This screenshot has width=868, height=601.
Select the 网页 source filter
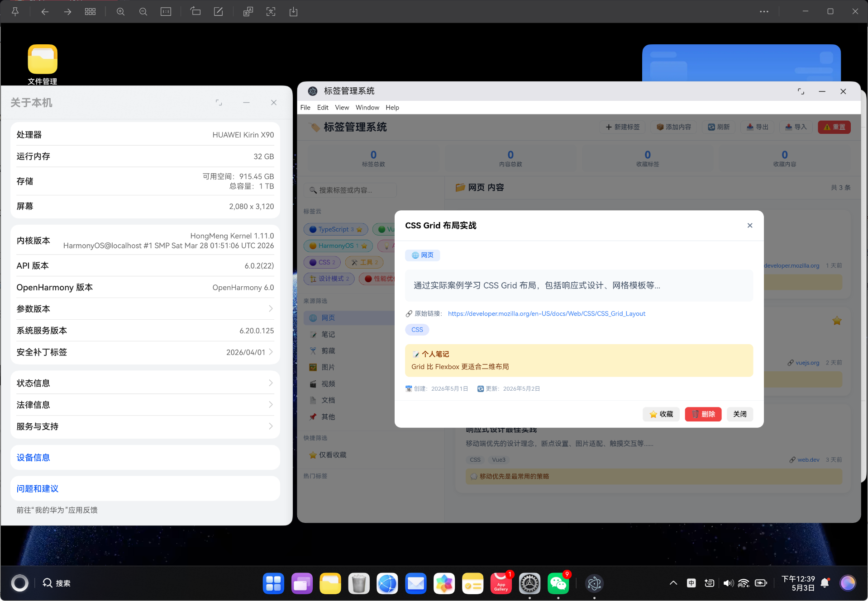[349, 318]
